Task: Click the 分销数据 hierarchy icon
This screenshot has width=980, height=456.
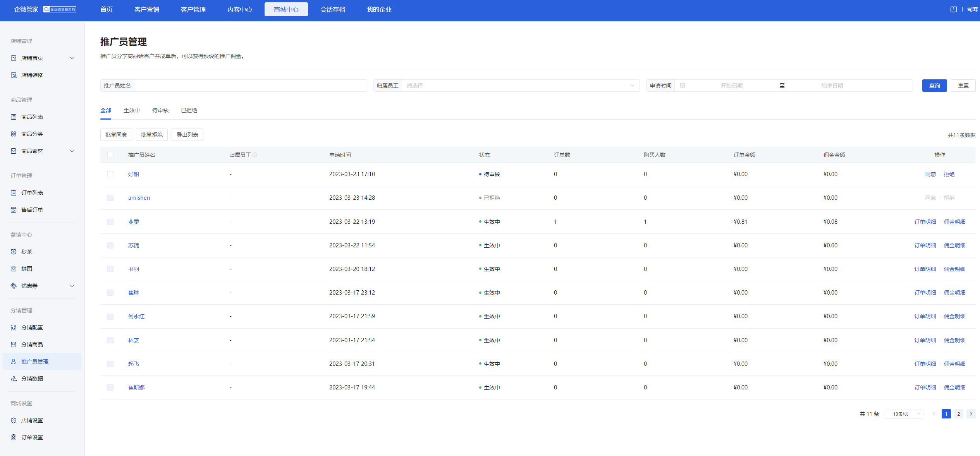Action: point(14,379)
